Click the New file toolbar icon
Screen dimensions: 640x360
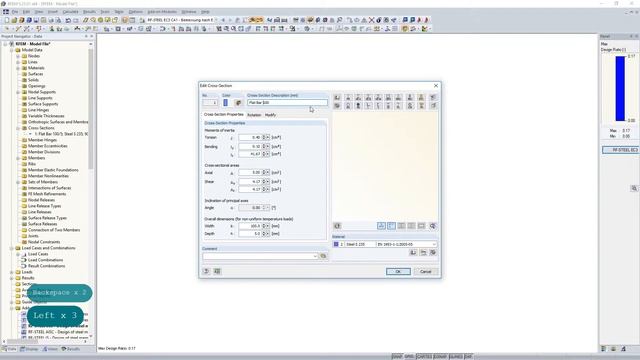click(7, 20)
